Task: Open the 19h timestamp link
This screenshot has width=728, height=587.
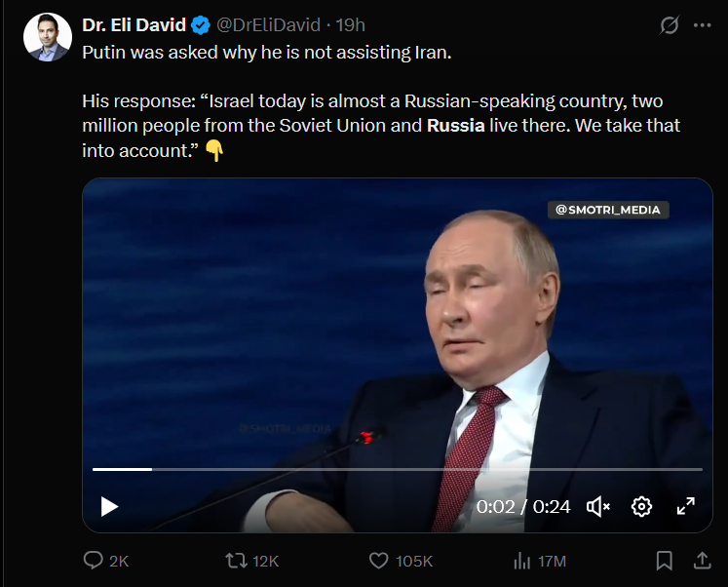Action: 350,25
